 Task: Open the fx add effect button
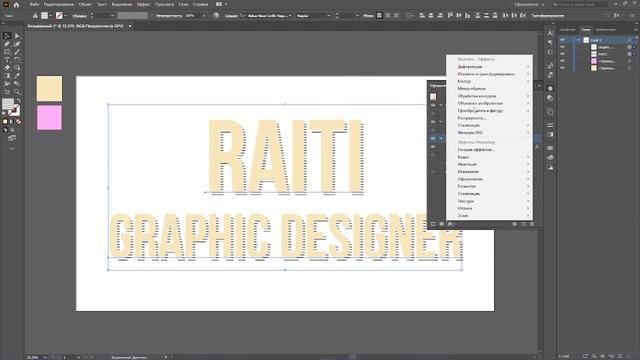[x=450, y=224]
